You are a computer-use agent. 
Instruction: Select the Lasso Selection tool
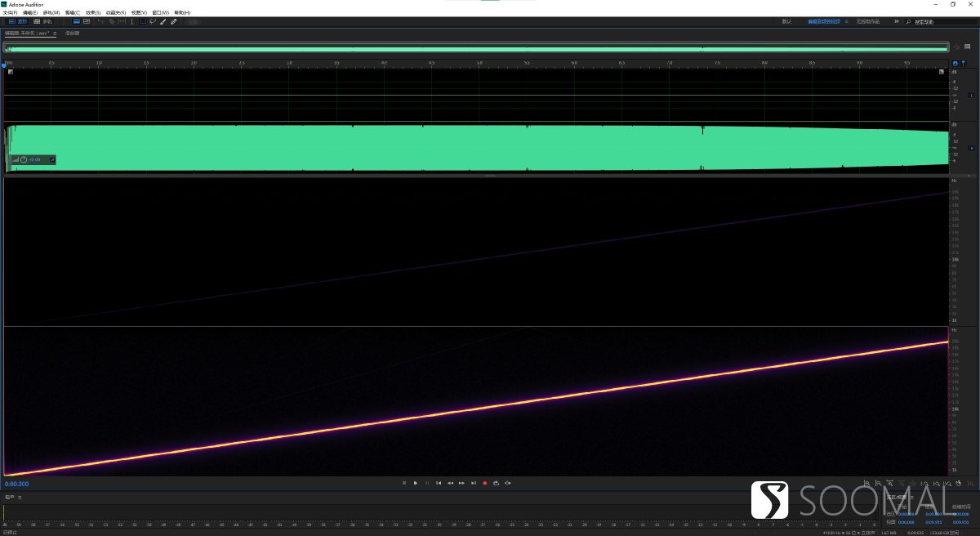point(153,21)
